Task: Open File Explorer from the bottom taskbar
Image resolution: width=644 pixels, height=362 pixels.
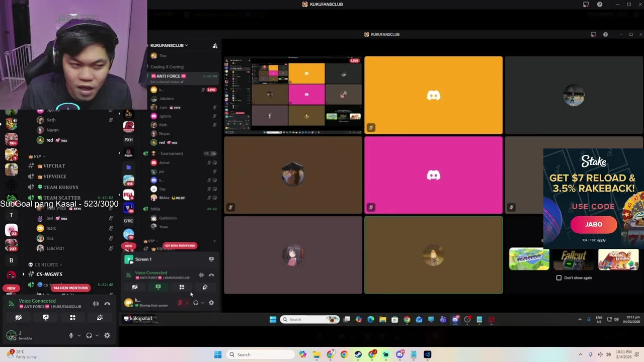Action: (x=316, y=354)
